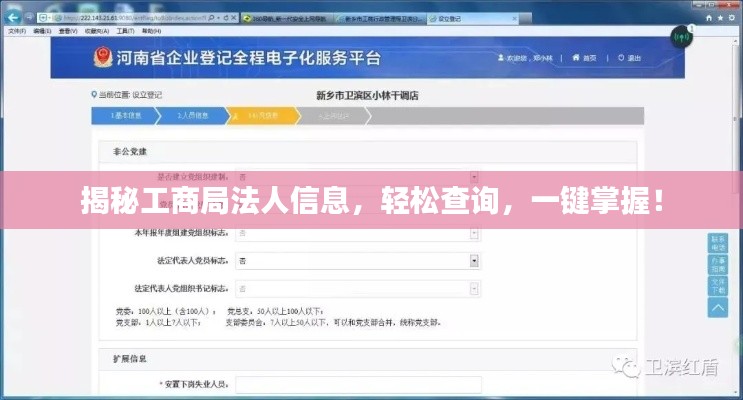Switch to the 新乡市工商行政管理局 browser tab
743x400 pixels.
click(x=381, y=18)
